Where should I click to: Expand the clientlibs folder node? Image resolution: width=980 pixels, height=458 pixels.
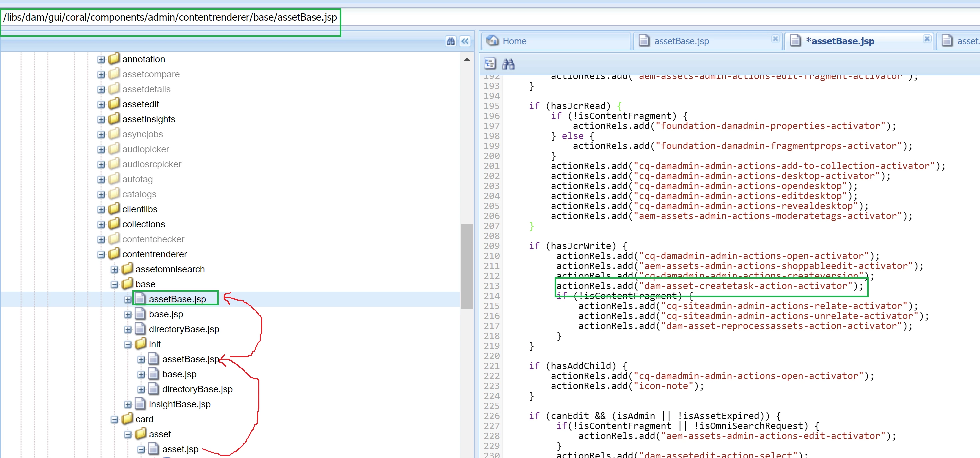(x=101, y=209)
